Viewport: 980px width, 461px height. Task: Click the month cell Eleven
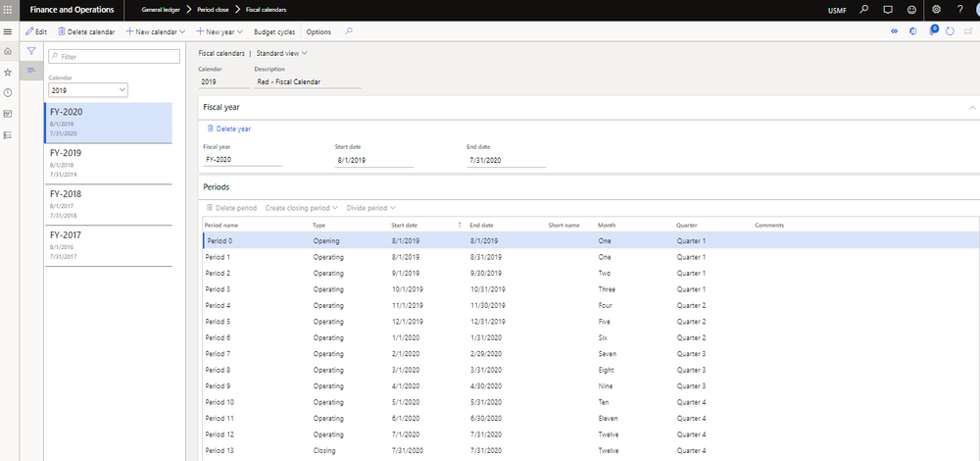[x=608, y=419]
